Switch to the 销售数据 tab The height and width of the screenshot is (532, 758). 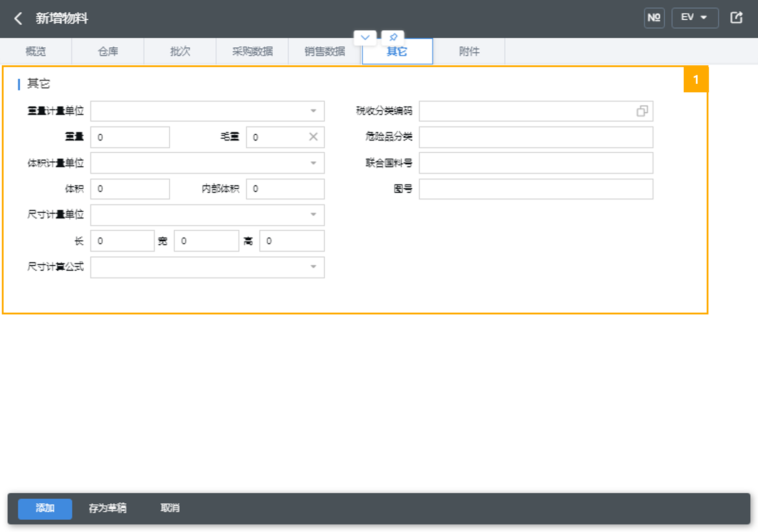(325, 51)
